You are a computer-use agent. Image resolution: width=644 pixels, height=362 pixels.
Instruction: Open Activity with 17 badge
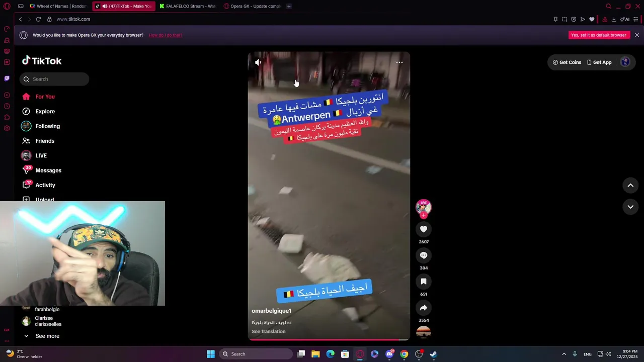pos(39,185)
